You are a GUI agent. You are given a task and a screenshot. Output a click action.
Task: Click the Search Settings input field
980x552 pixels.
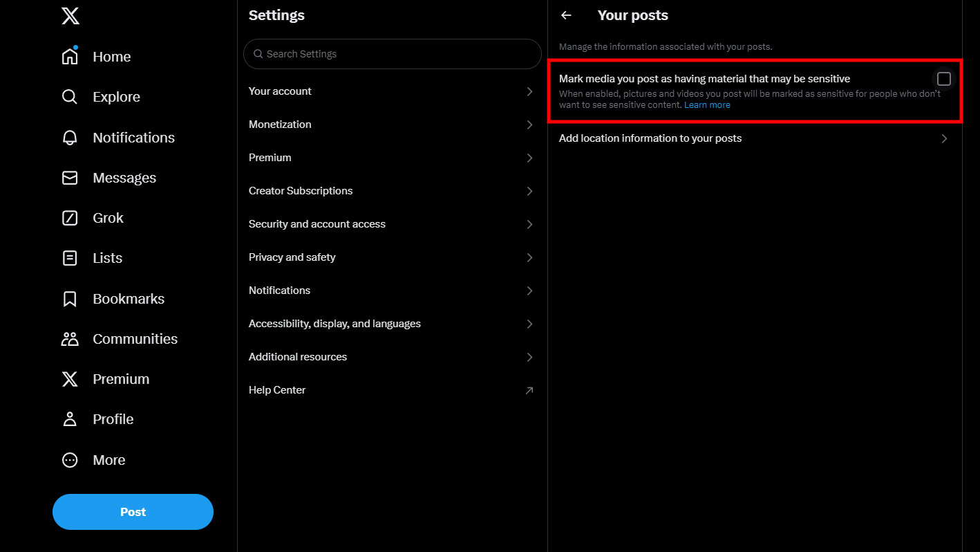pyautogui.click(x=393, y=54)
